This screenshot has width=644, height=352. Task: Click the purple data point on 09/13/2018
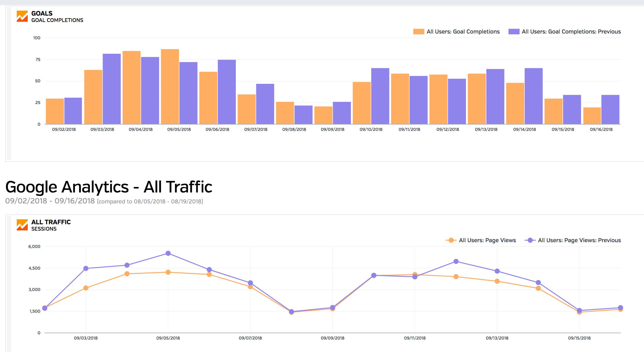[x=497, y=271]
